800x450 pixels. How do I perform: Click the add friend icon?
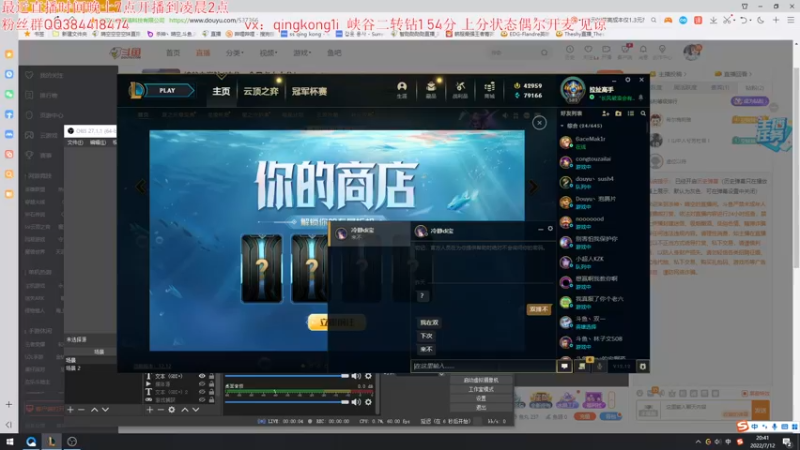click(606, 113)
